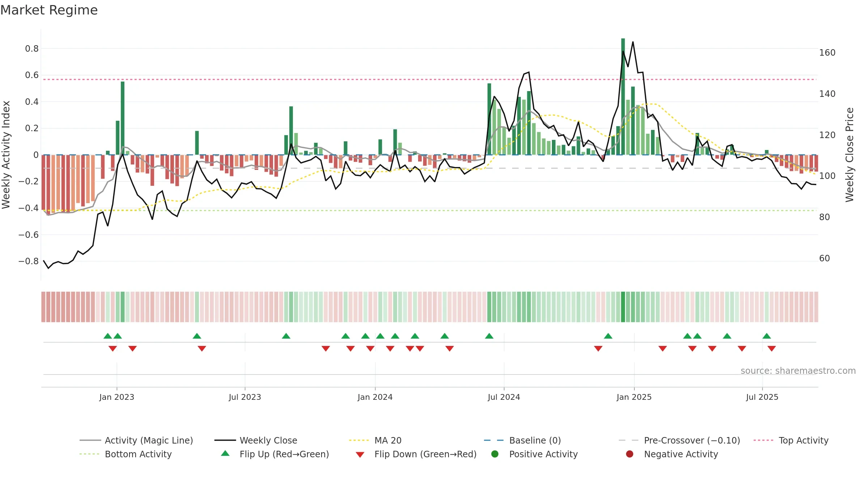Toggle the Baseline (0) legend entry
This screenshot has height=488, width=868.
pos(522,440)
